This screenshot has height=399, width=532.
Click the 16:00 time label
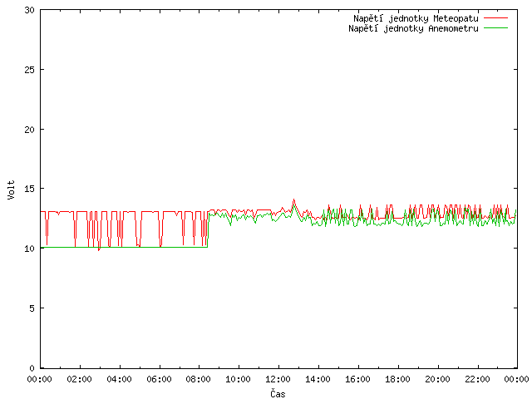(x=357, y=379)
